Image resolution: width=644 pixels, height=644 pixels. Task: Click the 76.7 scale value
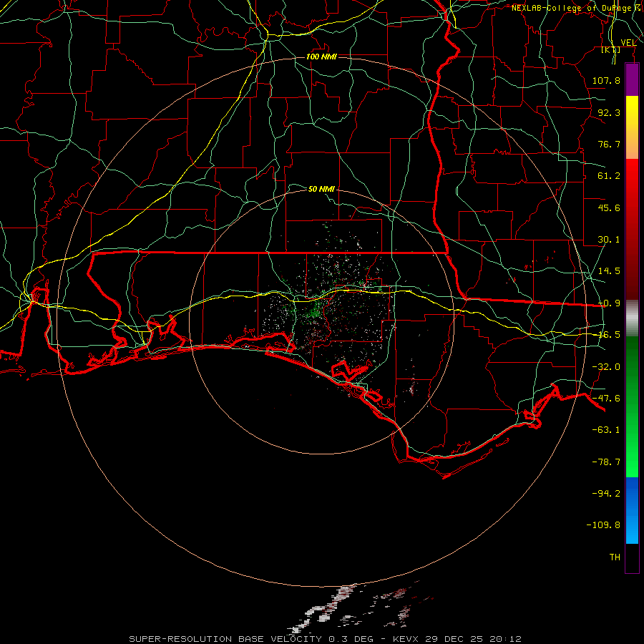click(609, 144)
